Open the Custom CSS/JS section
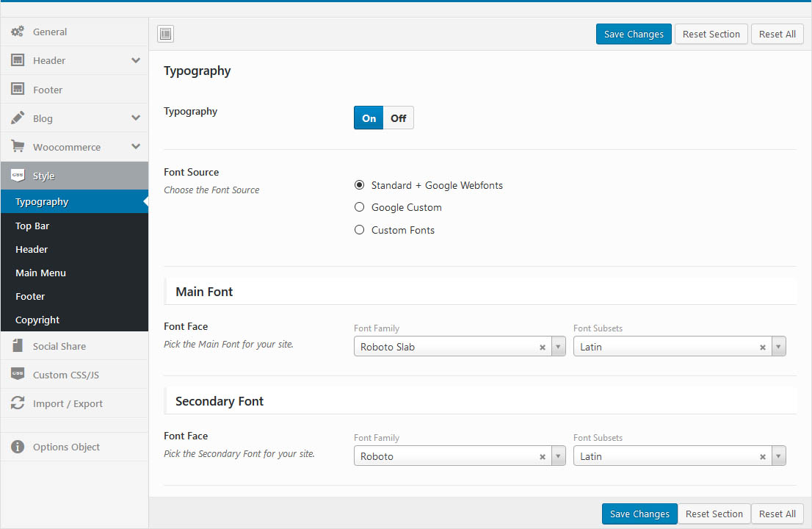Image resolution: width=812 pixels, height=529 pixels. (65, 375)
